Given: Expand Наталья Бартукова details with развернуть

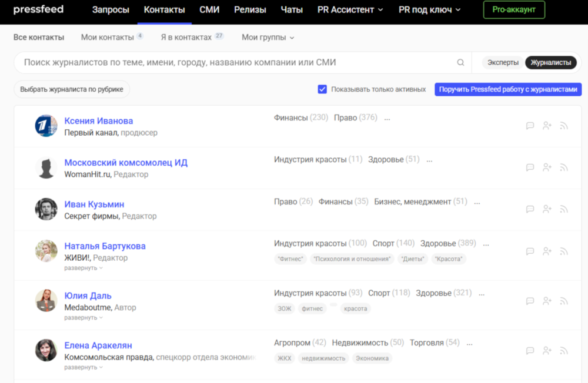Looking at the screenshot, I should coord(83,268).
